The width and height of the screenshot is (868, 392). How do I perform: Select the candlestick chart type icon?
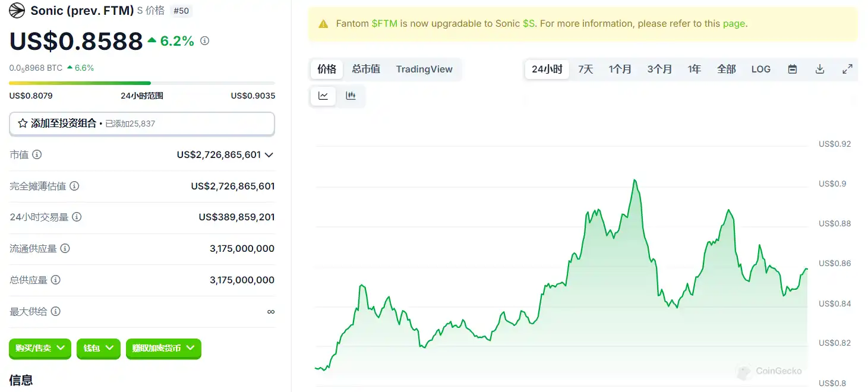351,96
